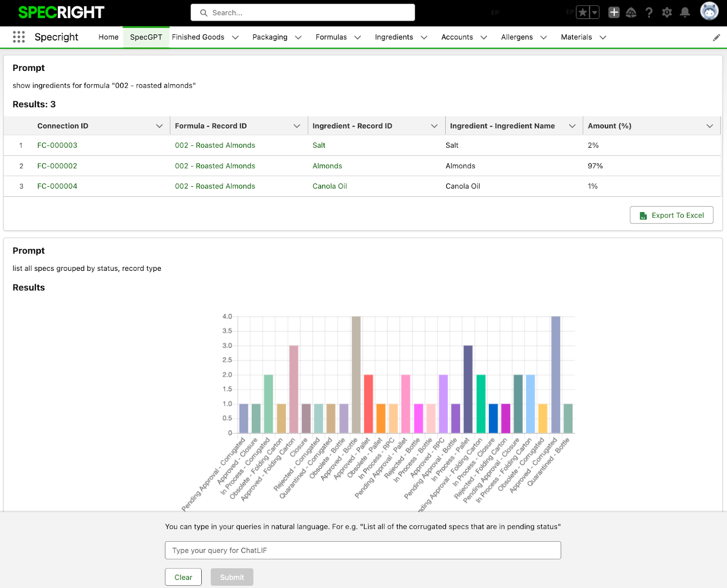
Task: Click the Excel icon on Export button
Action: (643, 215)
